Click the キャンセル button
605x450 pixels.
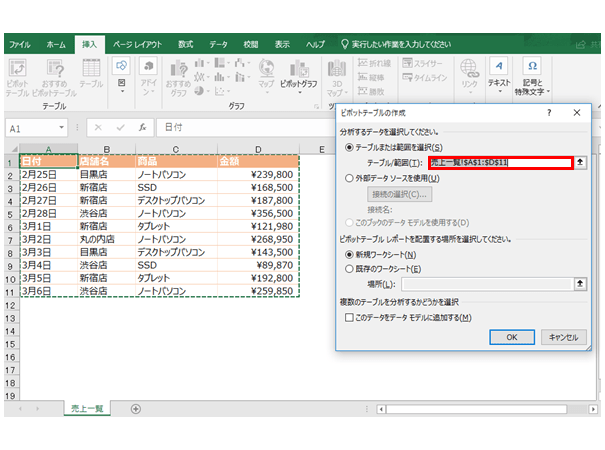[562, 337]
